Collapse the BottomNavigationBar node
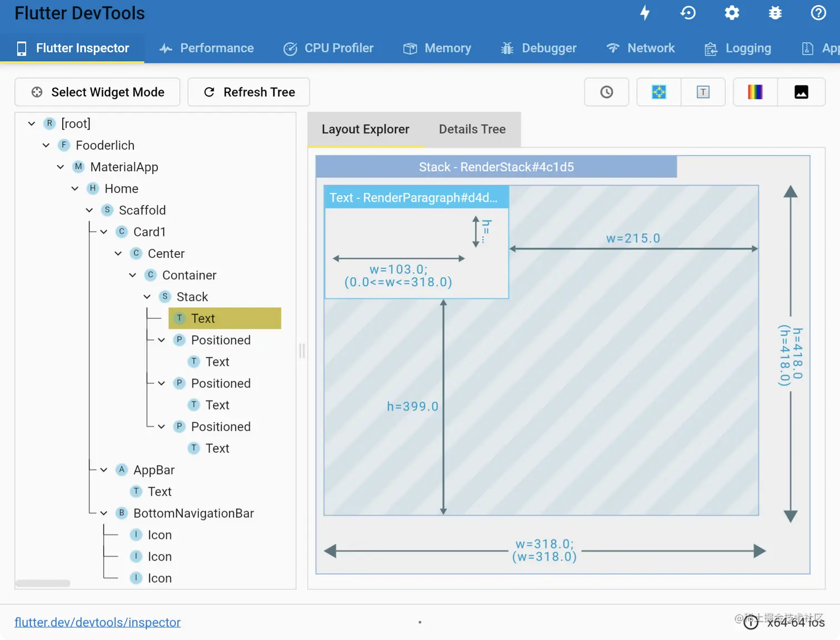 (104, 514)
